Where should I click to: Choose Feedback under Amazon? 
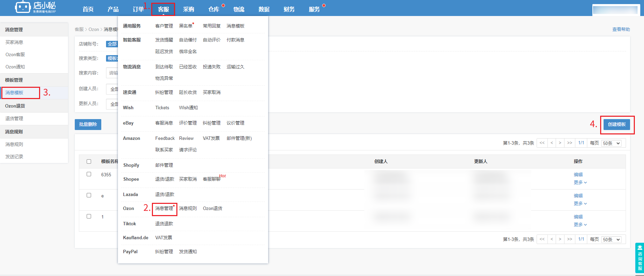[x=165, y=138]
